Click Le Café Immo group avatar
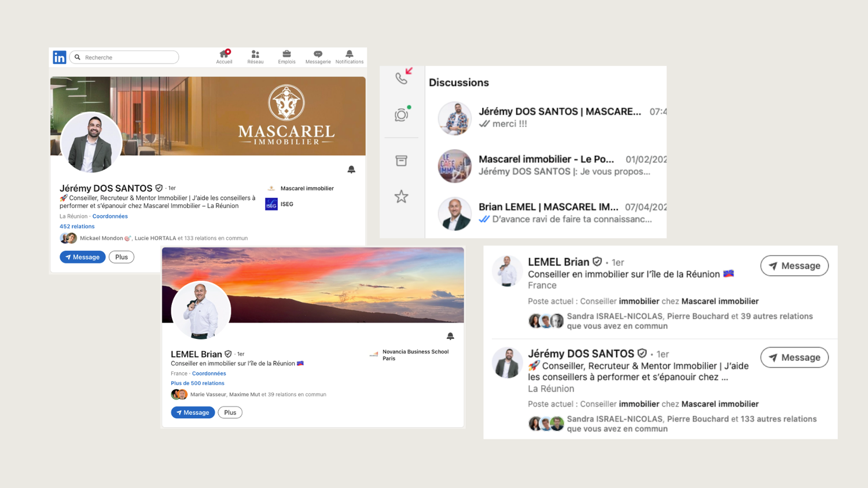This screenshot has width=868, height=488. coord(454,166)
